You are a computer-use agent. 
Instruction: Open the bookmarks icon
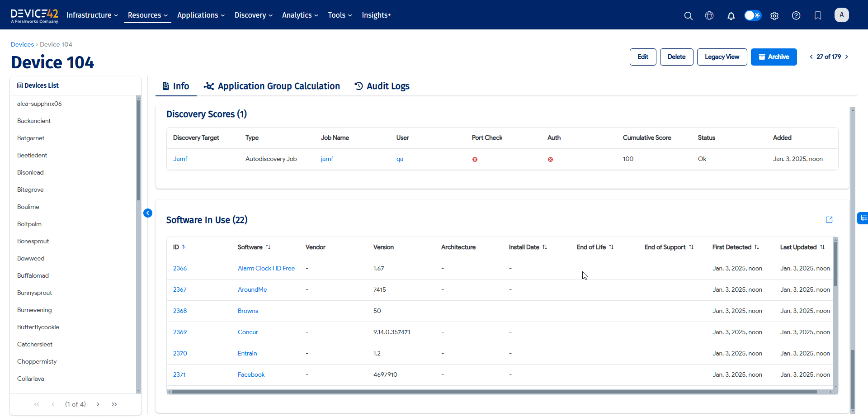click(x=818, y=16)
